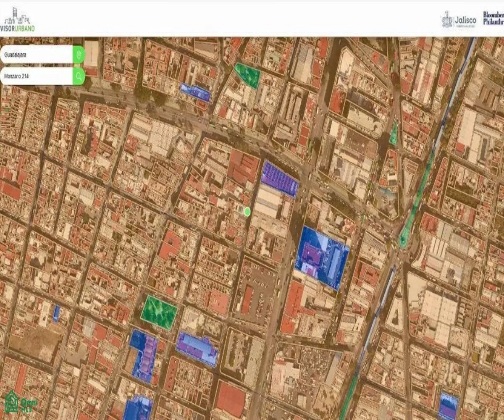Viewport: 504px width, 420px height.
Task: Click the green location pin button
Action: click(x=79, y=54)
